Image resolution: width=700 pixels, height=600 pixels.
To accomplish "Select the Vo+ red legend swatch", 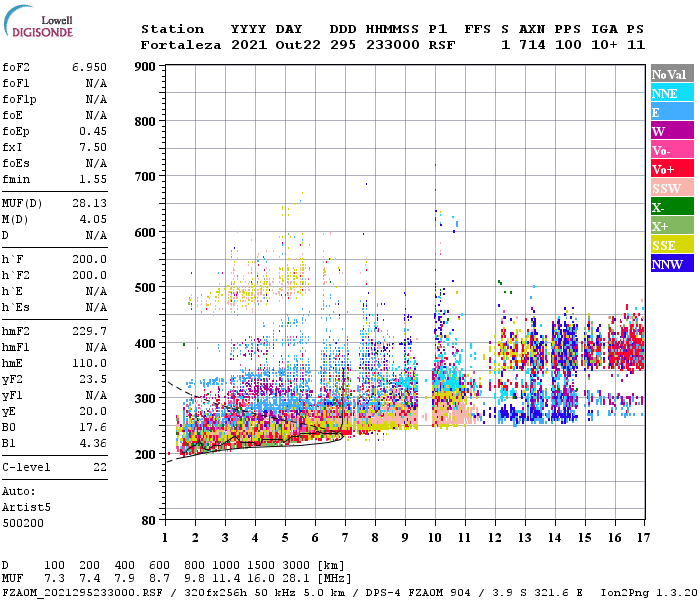I will (x=672, y=169).
